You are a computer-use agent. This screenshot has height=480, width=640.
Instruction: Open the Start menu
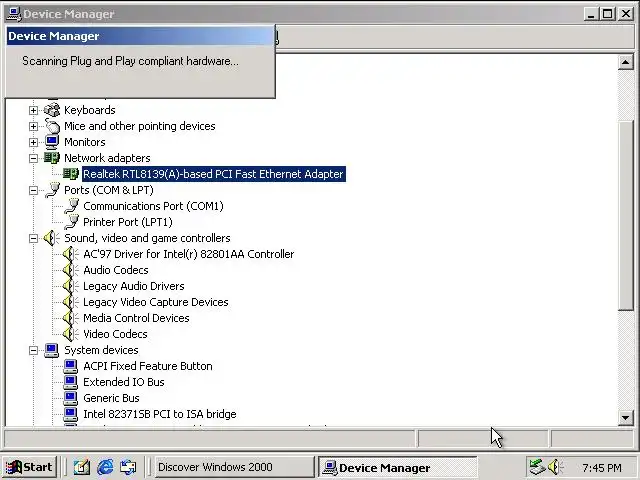29,467
